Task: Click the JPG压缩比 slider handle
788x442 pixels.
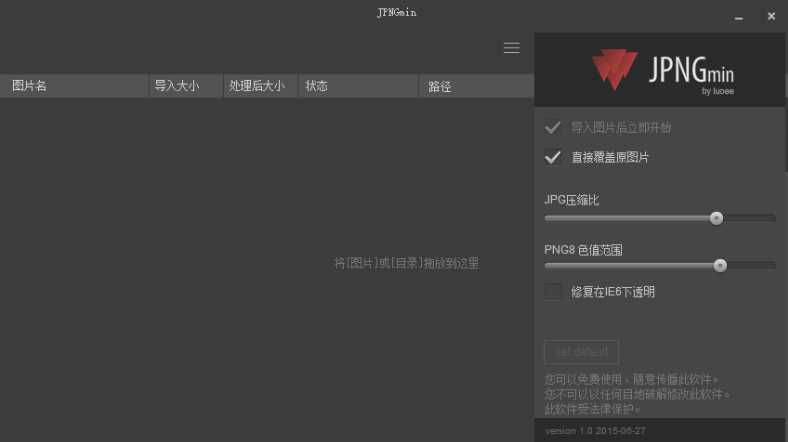Action: [x=717, y=218]
